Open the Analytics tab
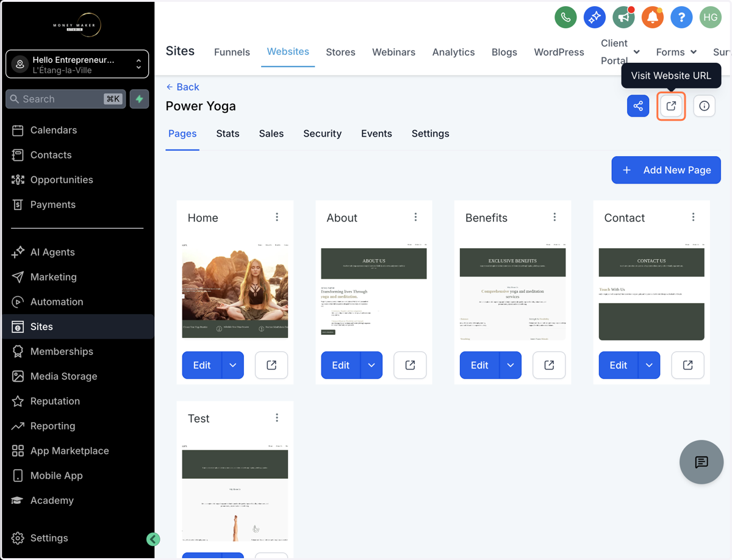732x560 pixels. coord(453,52)
